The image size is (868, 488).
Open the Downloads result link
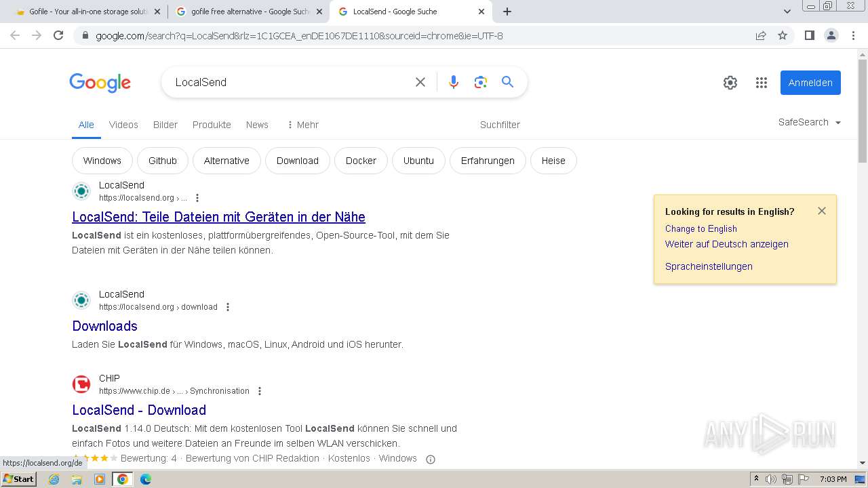tap(104, 326)
